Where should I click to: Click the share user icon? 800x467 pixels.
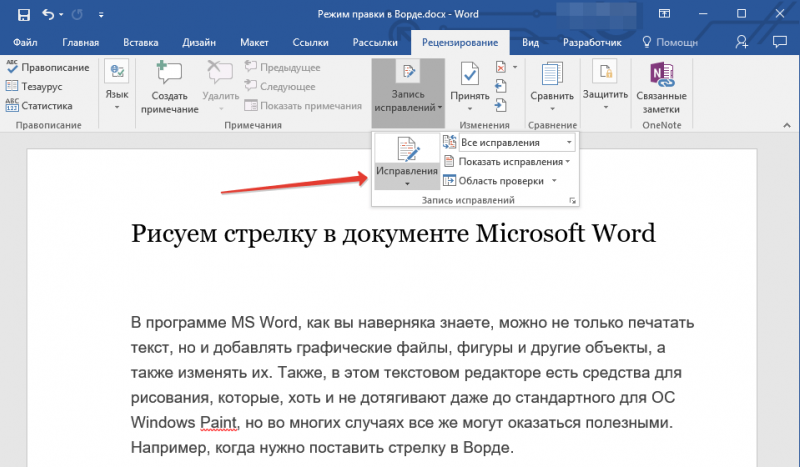tap(742, 42)
